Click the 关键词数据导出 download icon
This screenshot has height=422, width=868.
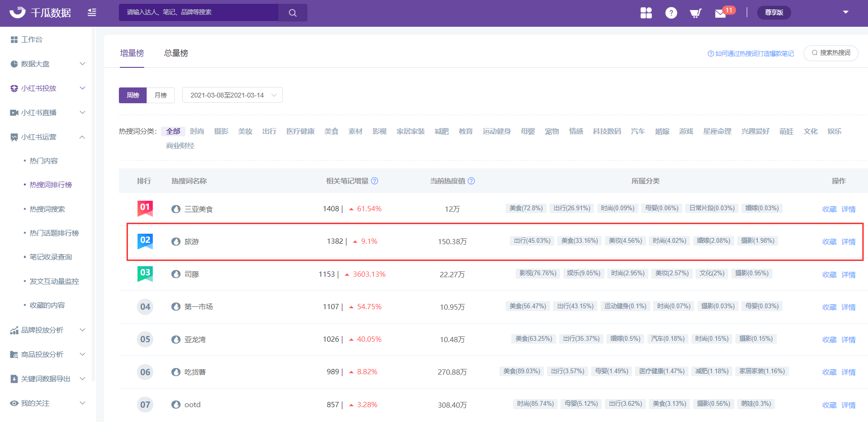click(x=14, y=379)
